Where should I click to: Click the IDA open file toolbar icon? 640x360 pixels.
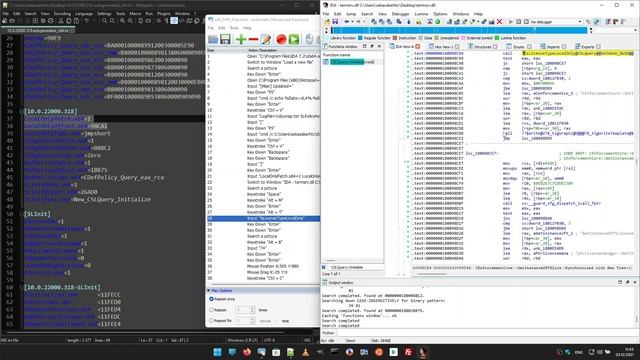(x=327, y=22)
